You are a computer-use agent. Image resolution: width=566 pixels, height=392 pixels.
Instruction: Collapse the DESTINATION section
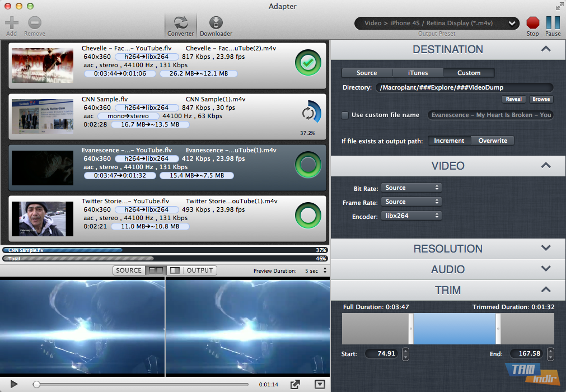click(546, 49)
